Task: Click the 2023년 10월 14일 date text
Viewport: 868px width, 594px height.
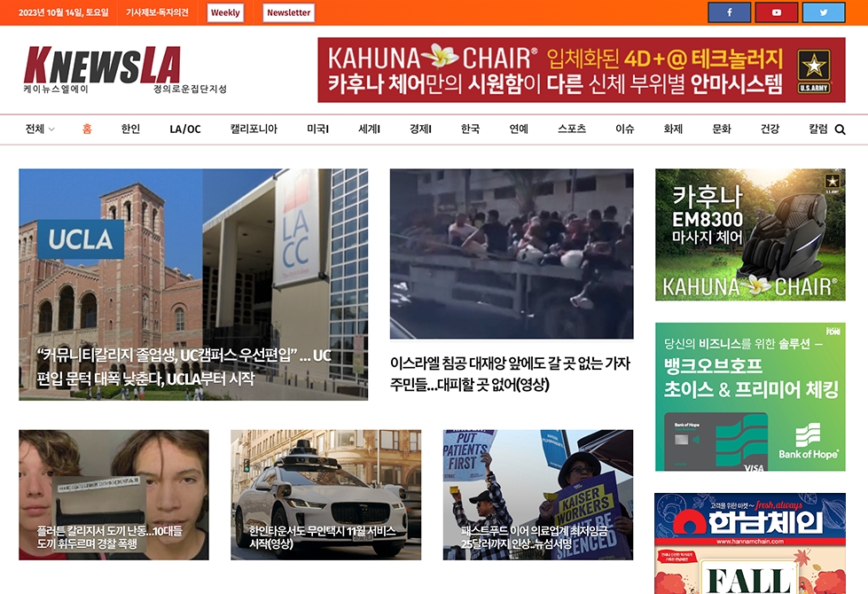Action: click(x=63, y=12)
